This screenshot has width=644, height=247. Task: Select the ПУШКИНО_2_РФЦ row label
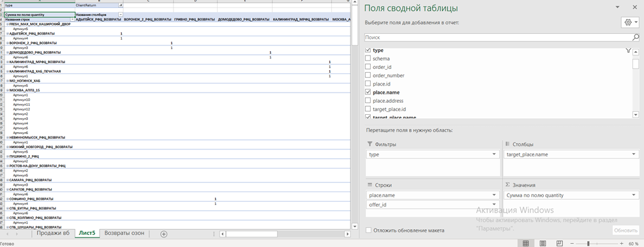[24, 156]
